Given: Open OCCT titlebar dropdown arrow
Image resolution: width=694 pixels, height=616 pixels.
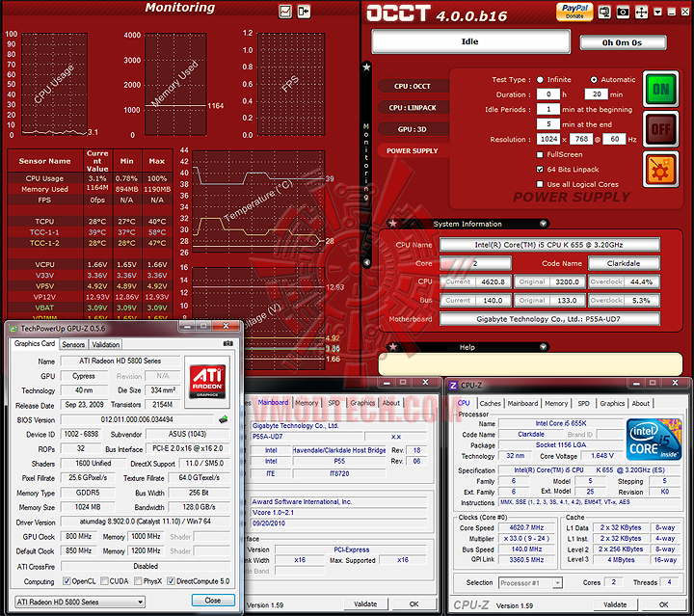Looking at the screenshot, I should point(657,13).
